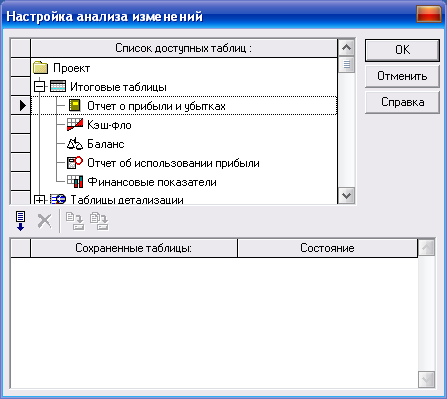Click upper list scroll down arrow
Screen dimensions: 447x399
point(347,195)
